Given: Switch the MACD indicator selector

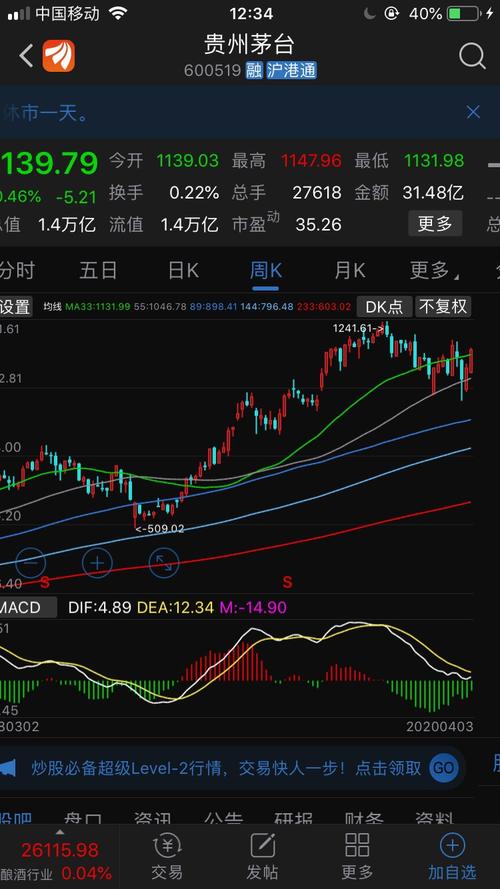Looking at the screenshot, I should pyautogui.click(x=27, y=608).
